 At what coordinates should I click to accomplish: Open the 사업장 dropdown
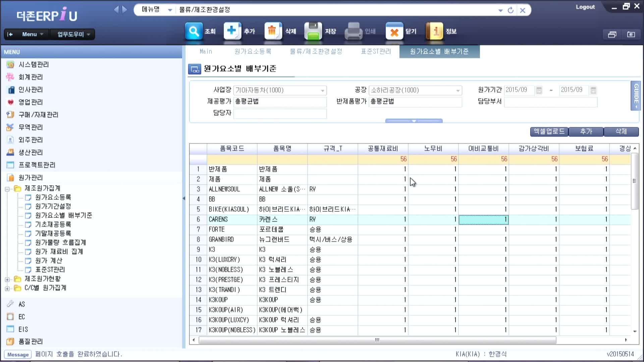[322, 90]
